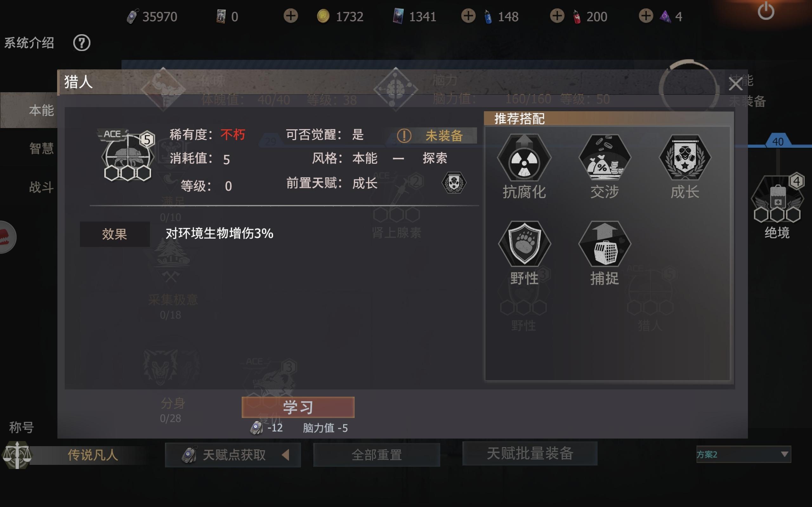Open the help question mark icon
Image resolution: width=812 pixels, height=507 pixels.
click(x=82, y=43)
